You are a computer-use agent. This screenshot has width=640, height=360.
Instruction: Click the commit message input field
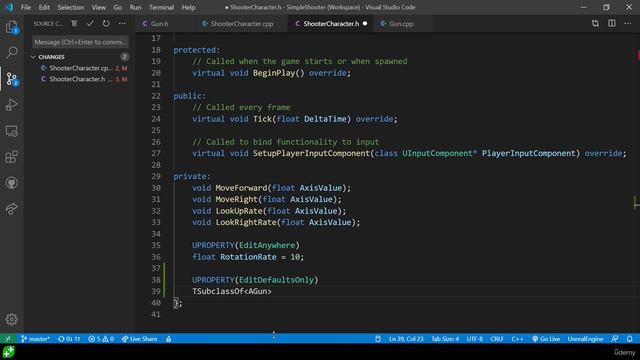click(80, 42)
